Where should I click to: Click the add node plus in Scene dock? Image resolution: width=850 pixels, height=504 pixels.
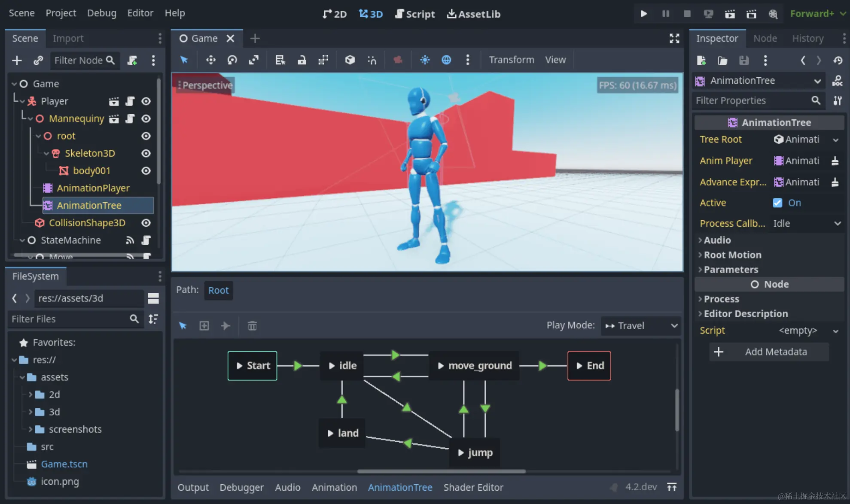(x=17, y=61)
